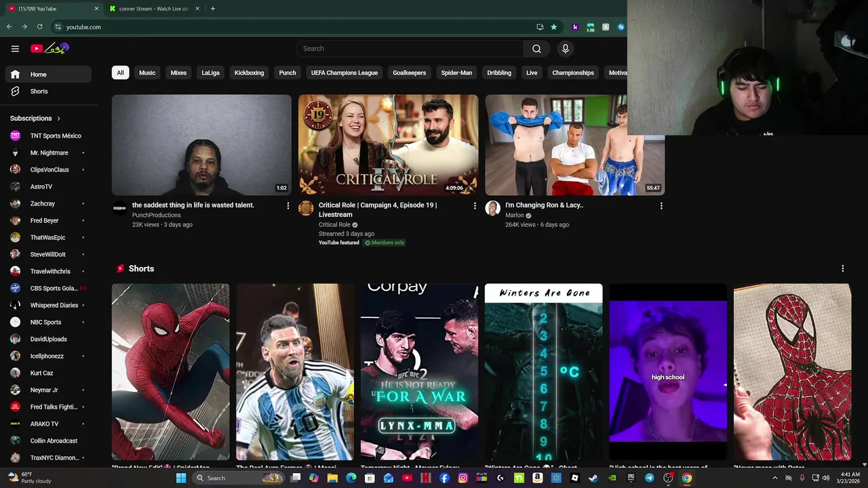Select the Kickboxing filter chip
Screen dimensions: 868x488
click(x=249, y=73)
